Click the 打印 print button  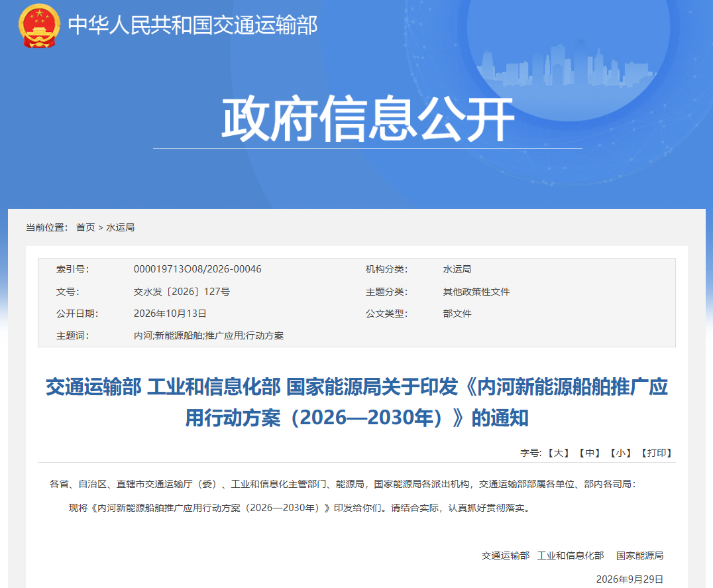656,453
